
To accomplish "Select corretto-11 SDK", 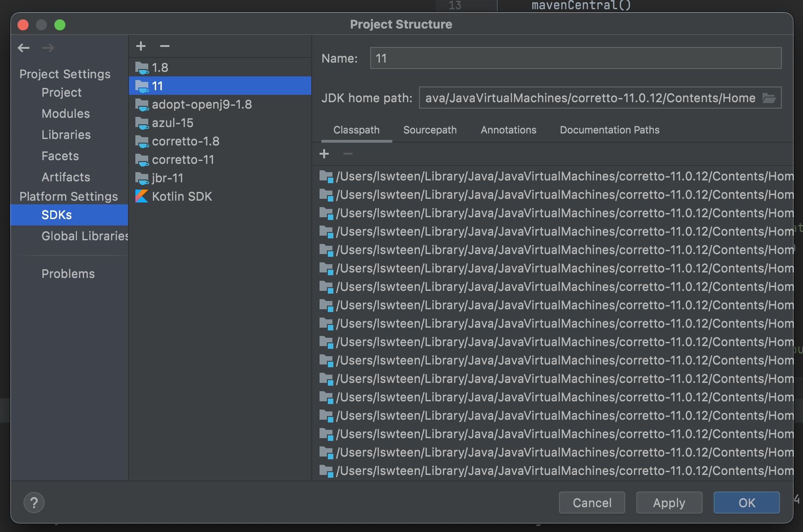I will 220,160.
